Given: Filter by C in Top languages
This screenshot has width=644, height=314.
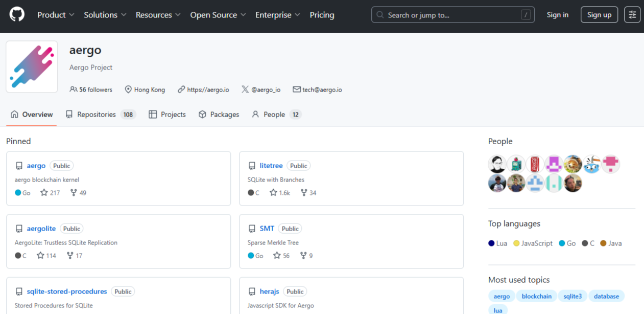Looking at the screenshot, I should click(588, 243).
